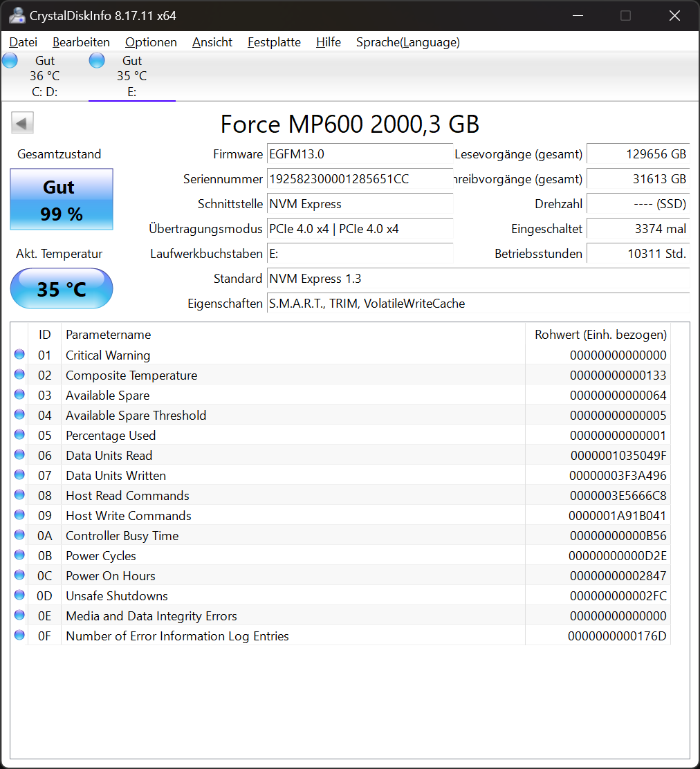Select the Composite Temperature parameter name
The height and width of the screenshot is (769, 700).
point(131,376)
